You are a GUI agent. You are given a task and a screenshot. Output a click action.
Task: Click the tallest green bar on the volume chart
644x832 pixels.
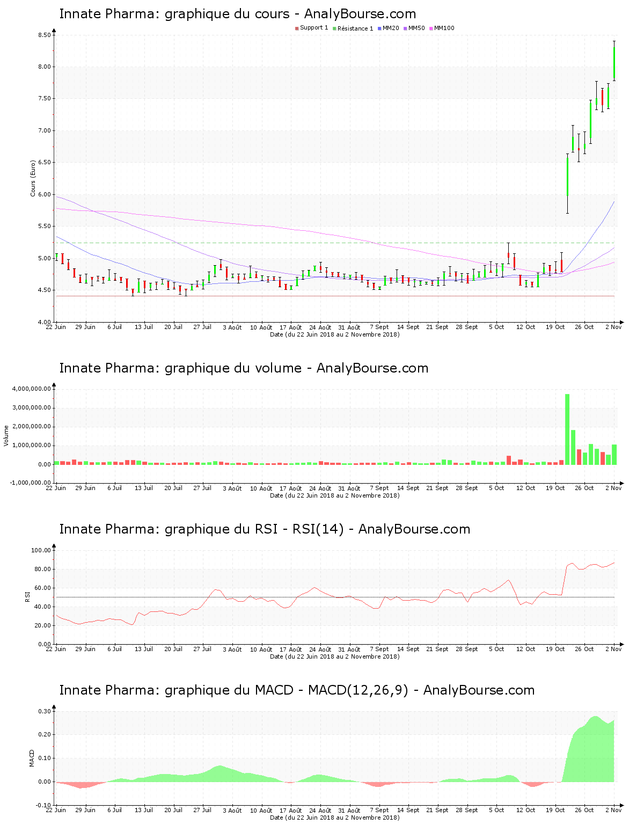(567, 429)
